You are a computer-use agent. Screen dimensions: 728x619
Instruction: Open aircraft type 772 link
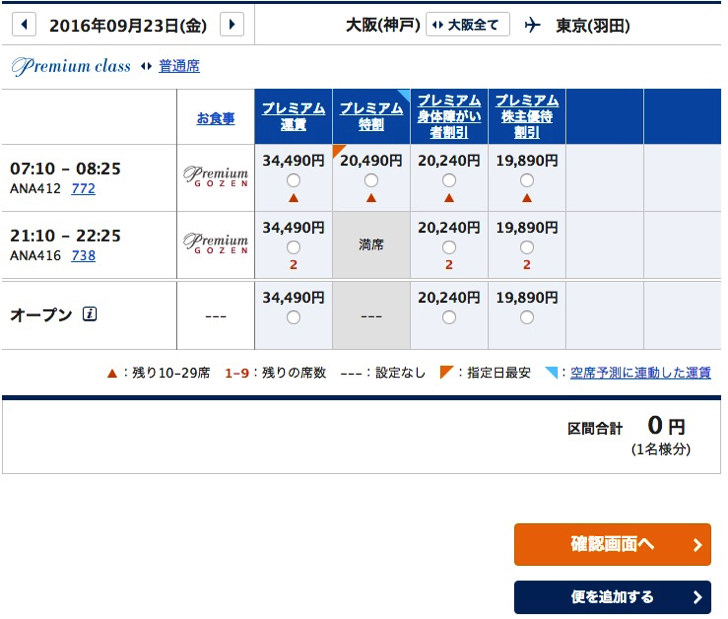[x=84, y=189]
